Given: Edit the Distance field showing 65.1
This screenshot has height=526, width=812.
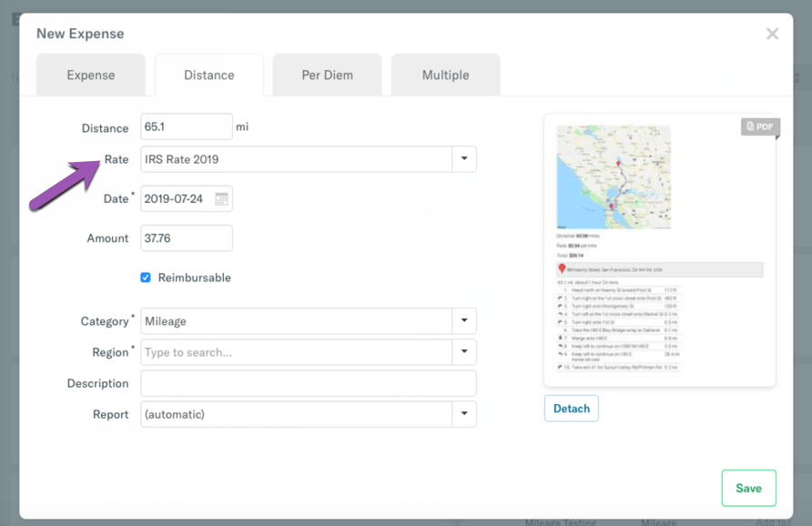Looking at the screenshot, I should [186, 126].
